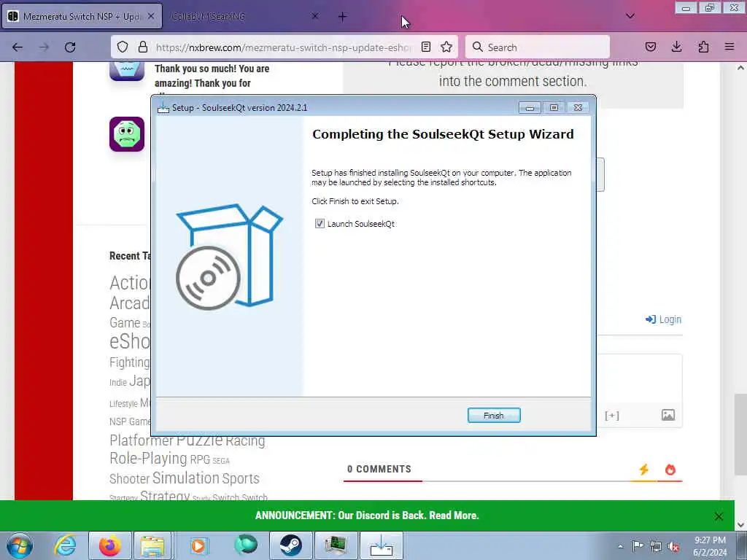
Task: Open the green orb app taskbar icon
Action: (245, 545)
